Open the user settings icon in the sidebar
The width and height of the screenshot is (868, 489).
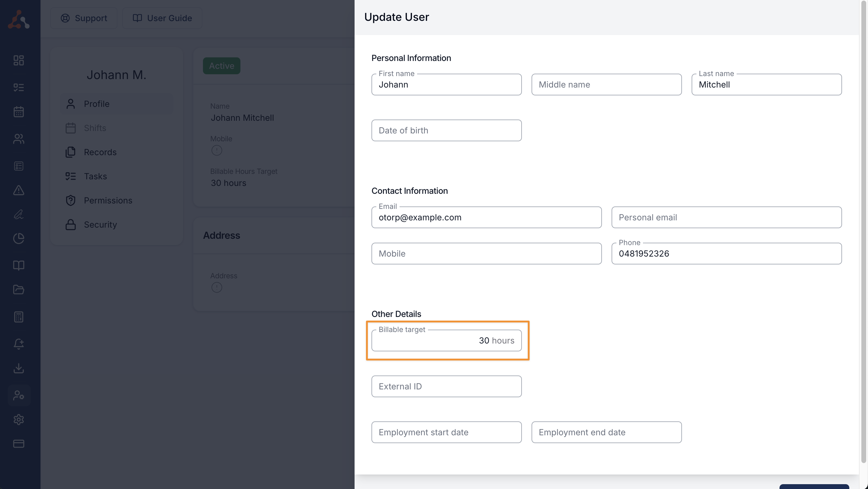click(x=18, y=395)
